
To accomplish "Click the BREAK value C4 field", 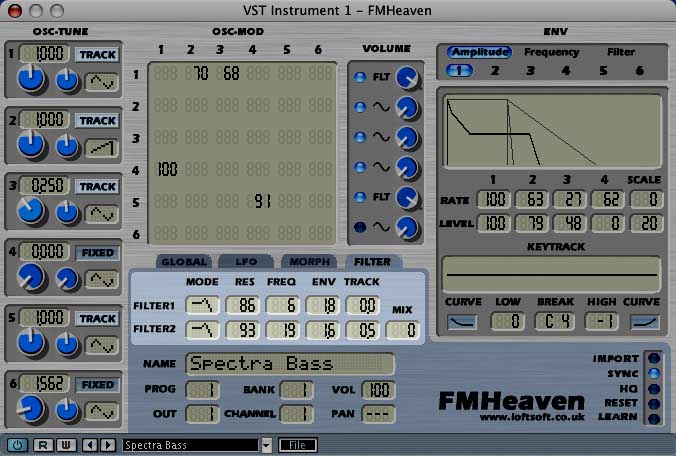I will (x=554, y=321).
